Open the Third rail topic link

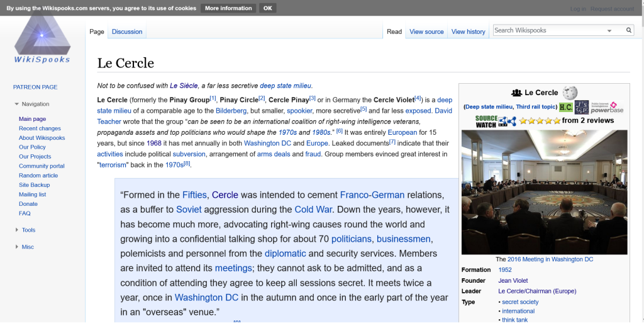[536, 107]
